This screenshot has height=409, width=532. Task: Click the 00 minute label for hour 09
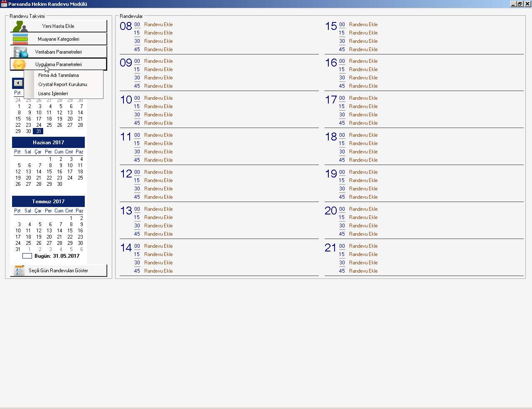pos(137,61)
